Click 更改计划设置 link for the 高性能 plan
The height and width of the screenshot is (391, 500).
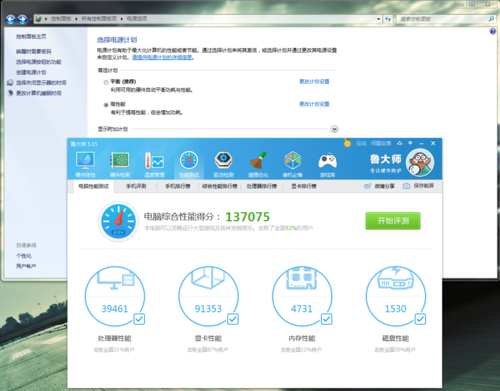[314, 104]
